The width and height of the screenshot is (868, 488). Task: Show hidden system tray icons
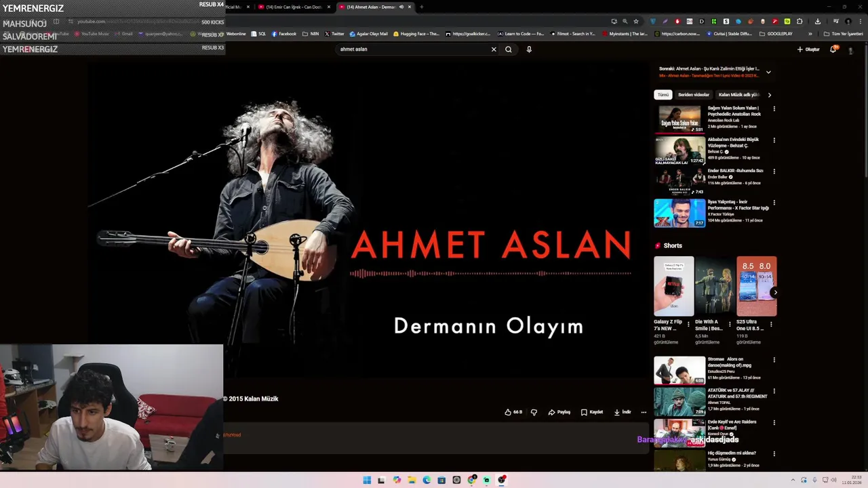coord(793,480)
